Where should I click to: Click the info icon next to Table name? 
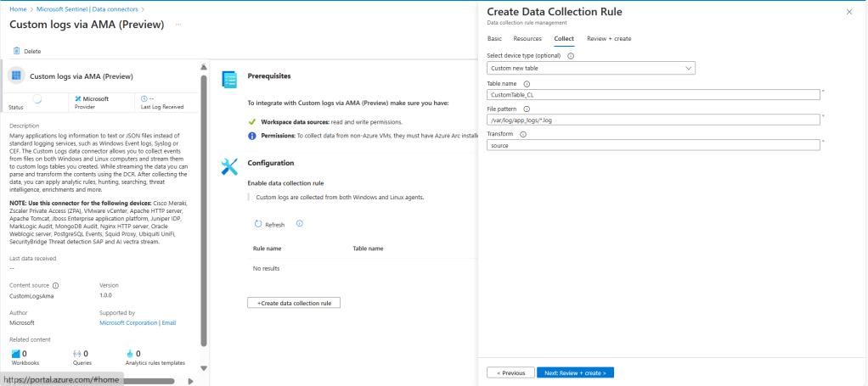[527, 84]
